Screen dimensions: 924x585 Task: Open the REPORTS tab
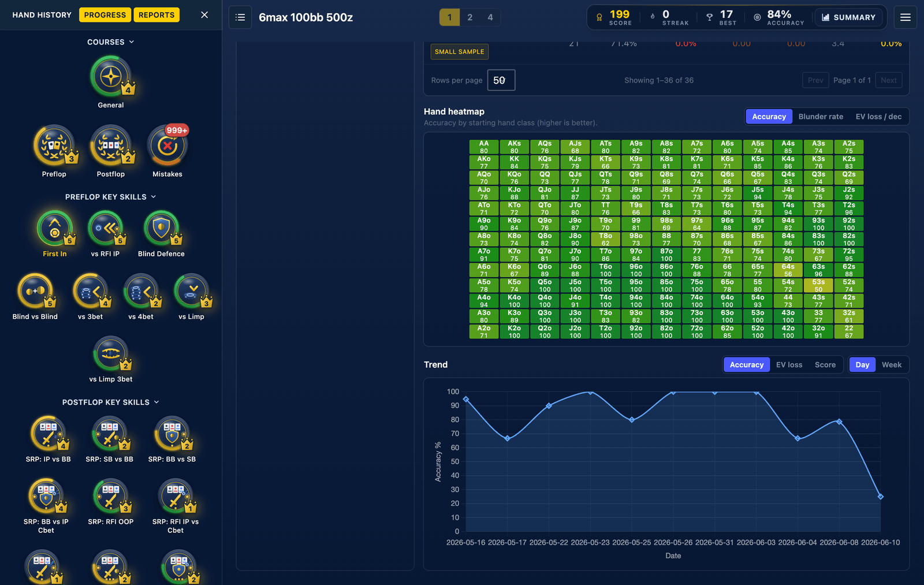point(157,15)
